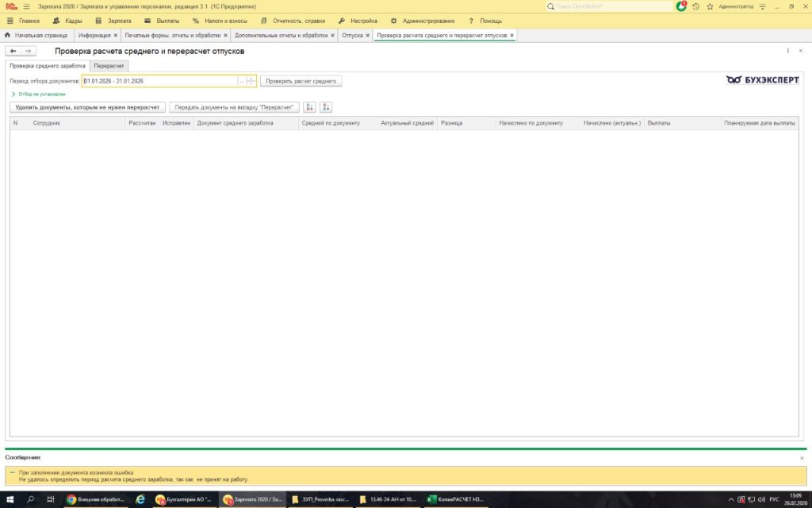Click the back navigation arrow
Viewport: 812px width, 508px height.
click(13, 51)
